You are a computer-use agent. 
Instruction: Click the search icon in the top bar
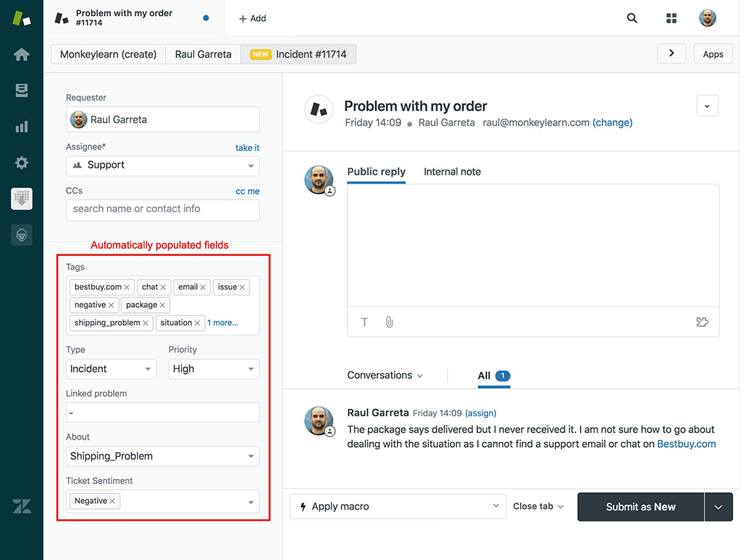(x=632, y=18)
